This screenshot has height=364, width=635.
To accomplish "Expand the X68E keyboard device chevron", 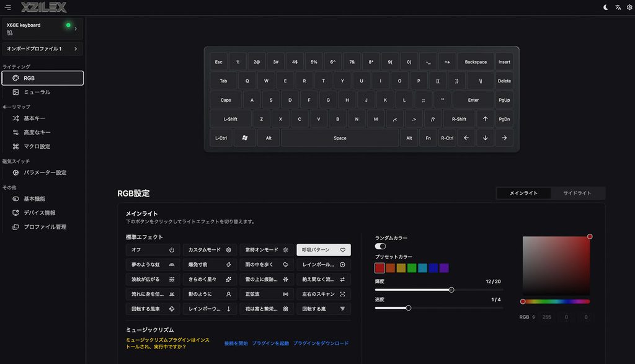I will (76, 29).
